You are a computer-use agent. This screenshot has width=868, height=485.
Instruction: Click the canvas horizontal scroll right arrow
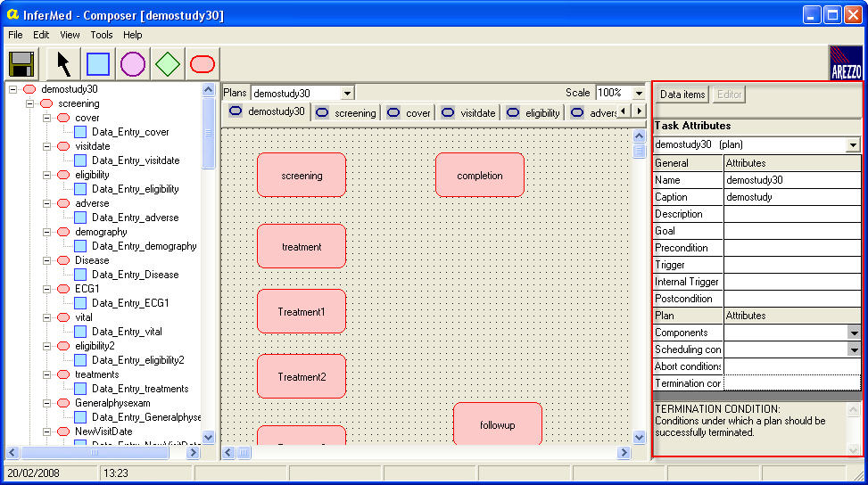coord(624,452)
